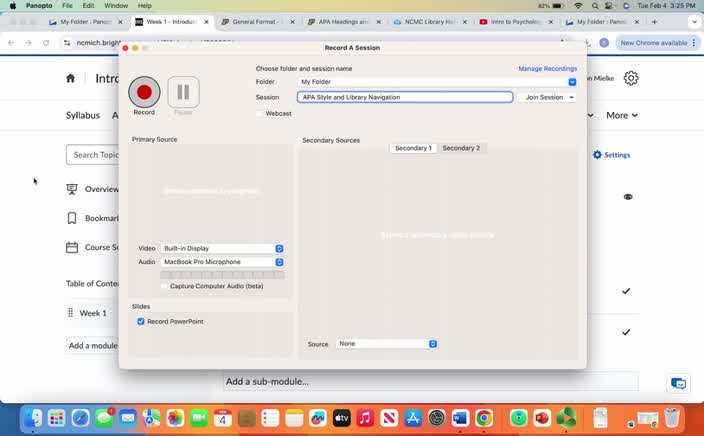The height and width of the screenshot is (436, 704).
Task: Open Maps from the dock
Action: 152,418
